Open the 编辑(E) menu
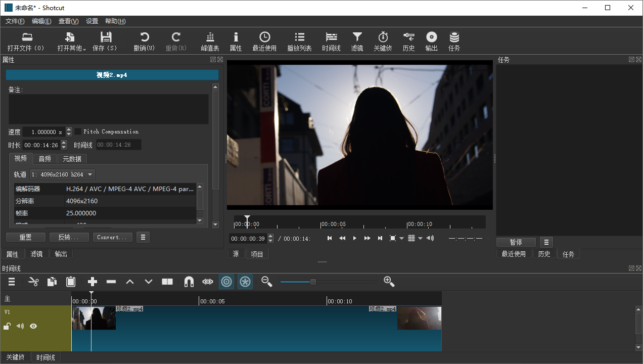 tap(41, 21)
